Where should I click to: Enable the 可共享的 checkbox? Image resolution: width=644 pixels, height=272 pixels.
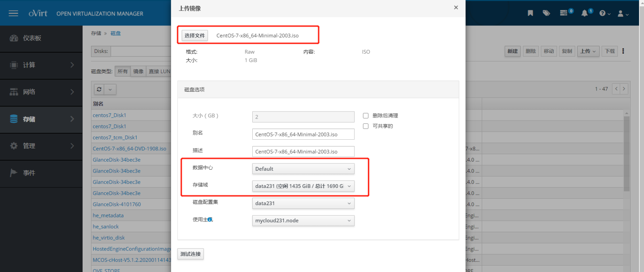pos(366,126)
